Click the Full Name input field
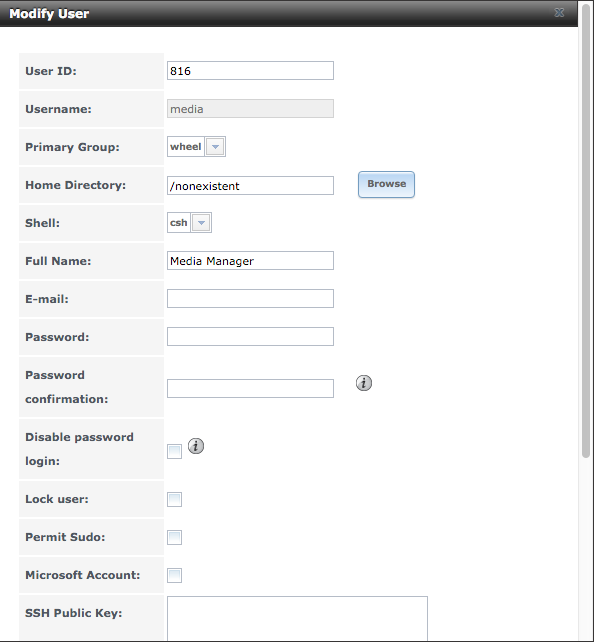This screenshot has height=642, width=594. 250,261
